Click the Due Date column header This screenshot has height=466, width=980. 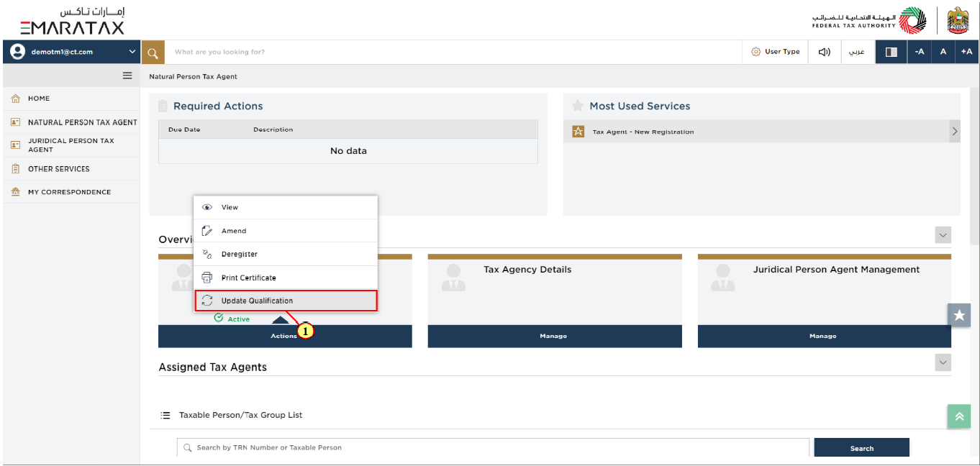pos(184,129)
